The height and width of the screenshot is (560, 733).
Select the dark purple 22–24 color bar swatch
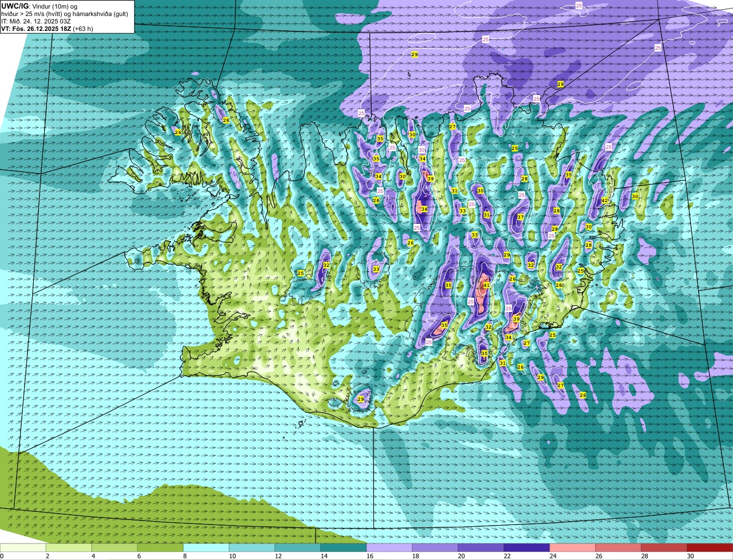tap(527, 547)
